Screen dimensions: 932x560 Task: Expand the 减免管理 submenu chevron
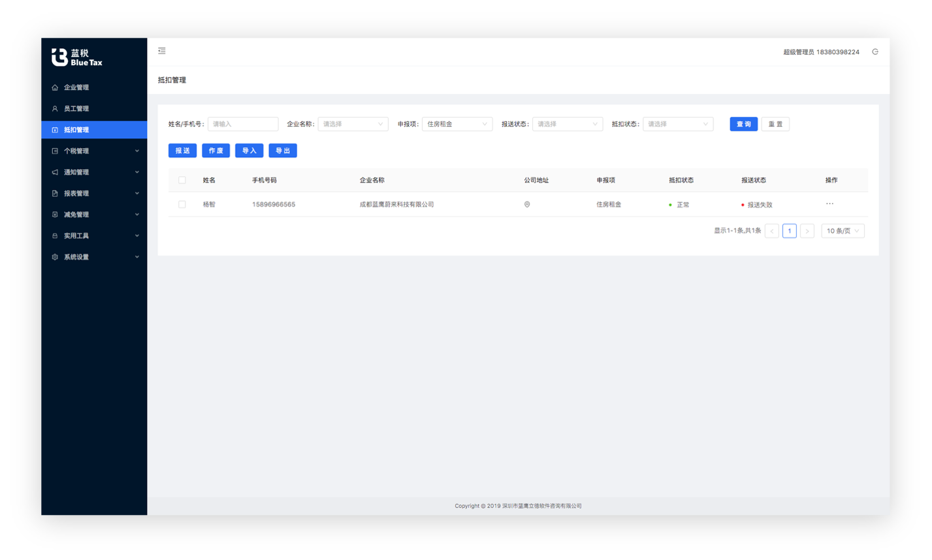click(x=137, y=215)
